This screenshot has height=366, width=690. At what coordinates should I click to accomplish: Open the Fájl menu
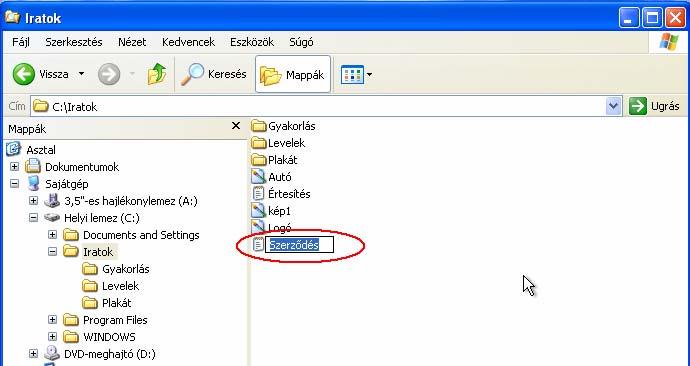[21, 42]
